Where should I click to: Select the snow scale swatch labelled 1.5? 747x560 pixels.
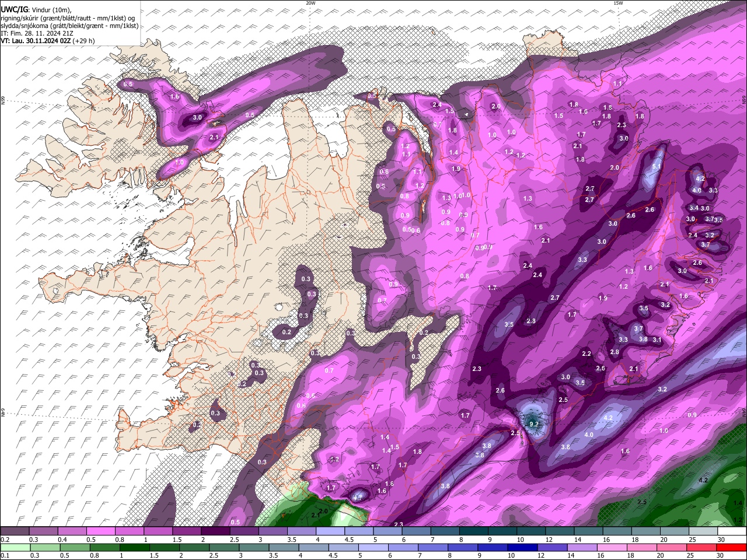point(187,531)
